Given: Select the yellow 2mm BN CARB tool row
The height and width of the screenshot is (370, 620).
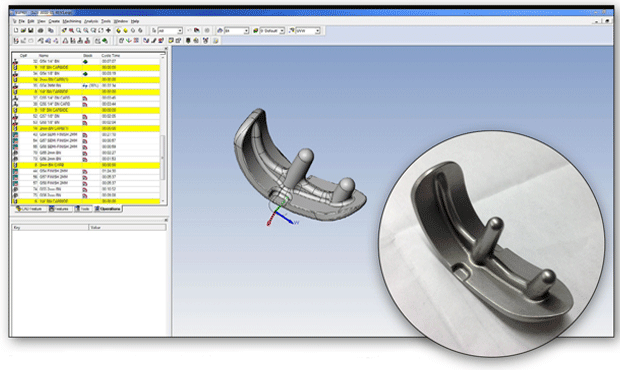Looking at the screenshot, I should pyautogui.click(x=86, y=165).
